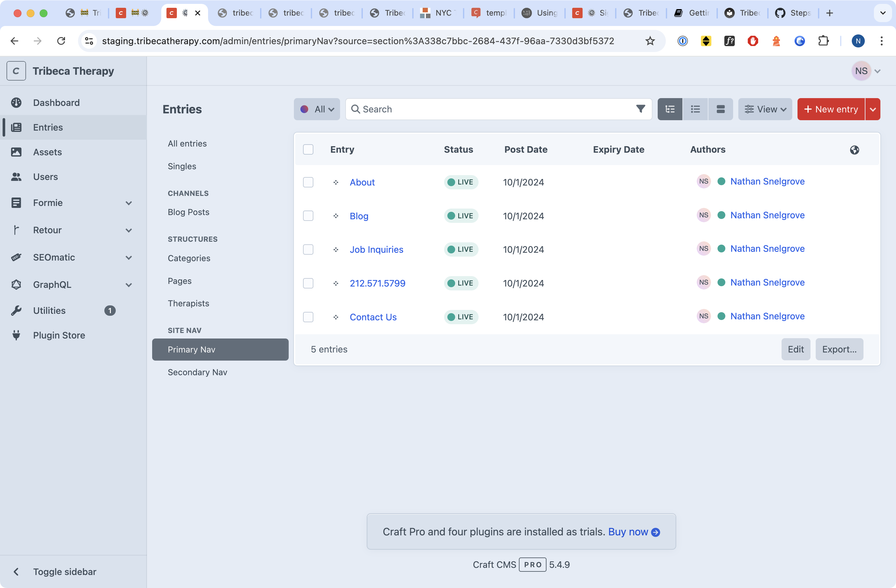Image resolution: width=896 pixels, height=588 pixels.
Task: Switch to cards view mode
Action: (x=720, y=109)
